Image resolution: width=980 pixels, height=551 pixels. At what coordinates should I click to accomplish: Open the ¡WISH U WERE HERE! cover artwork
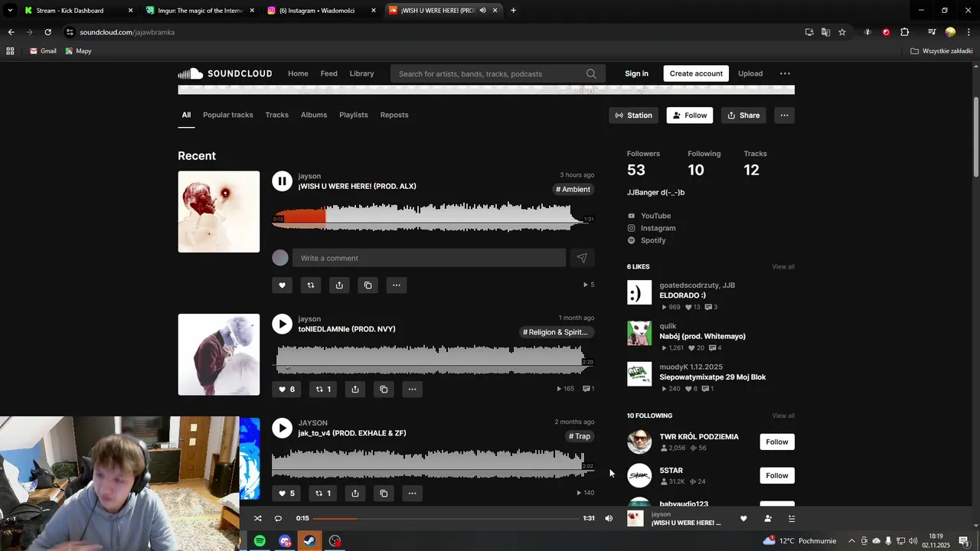(219, 212)
